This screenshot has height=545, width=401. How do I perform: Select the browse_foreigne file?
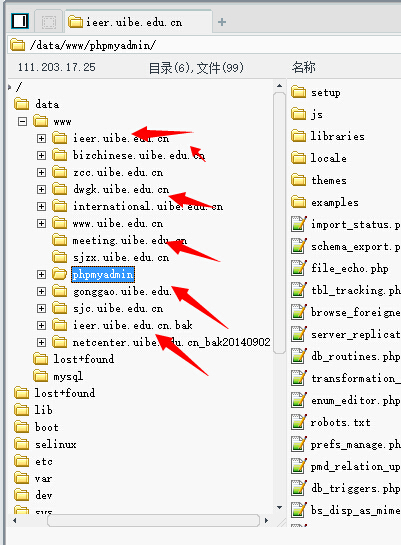(x=355, y=312)
